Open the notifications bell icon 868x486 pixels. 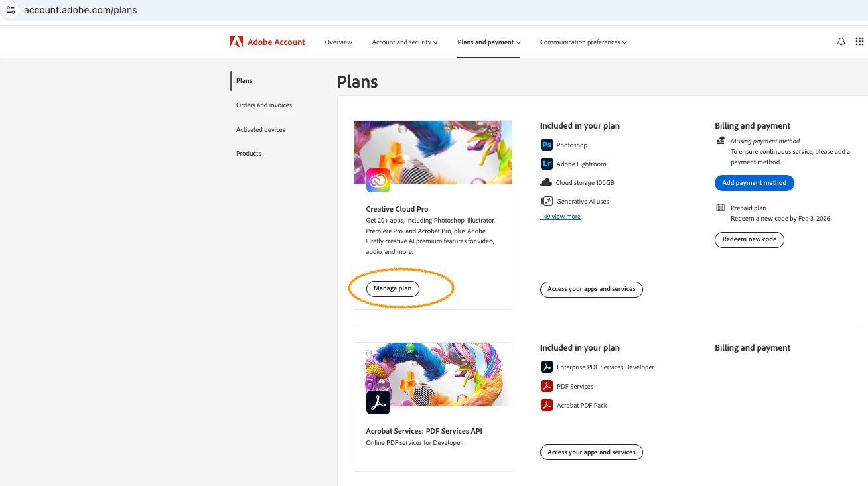pos(841,42)
